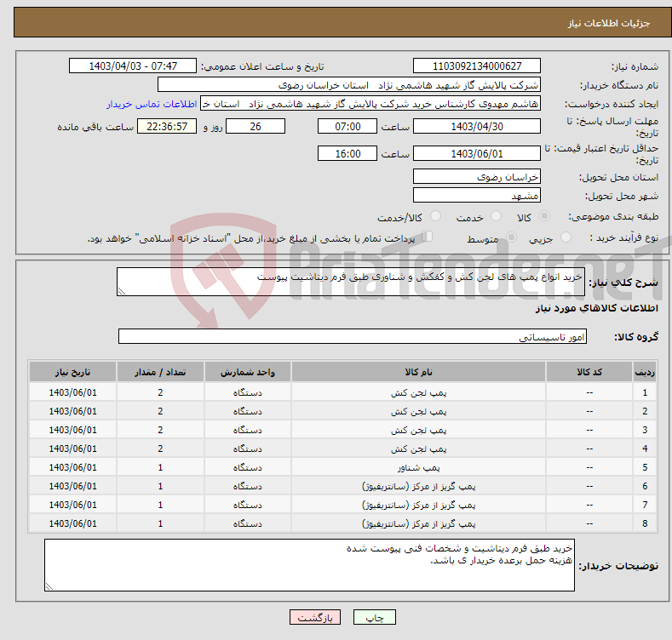This screenshot has height=640, width=672.
Task: Select the کالا/خدمت radio button
Action: click(x=435, y=216)
